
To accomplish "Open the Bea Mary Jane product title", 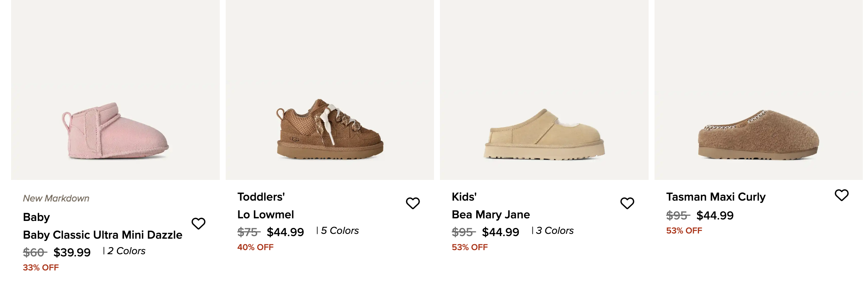I will 491,215.
